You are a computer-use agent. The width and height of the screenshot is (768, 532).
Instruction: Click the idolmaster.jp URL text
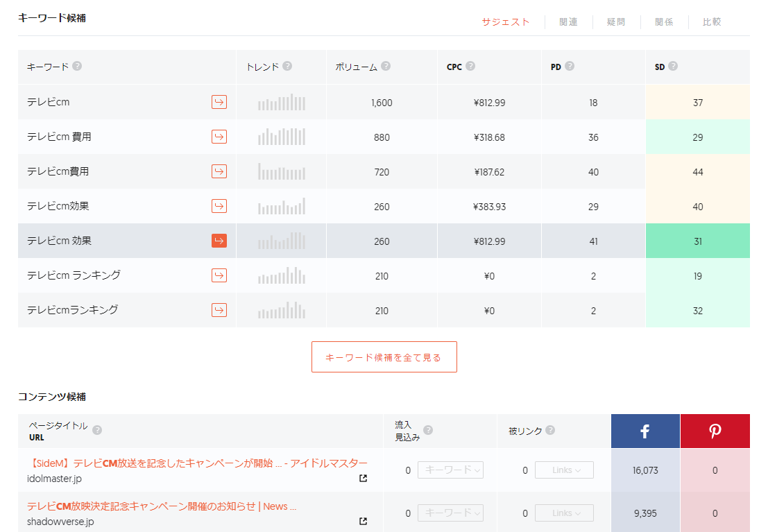tap(54, 479)
